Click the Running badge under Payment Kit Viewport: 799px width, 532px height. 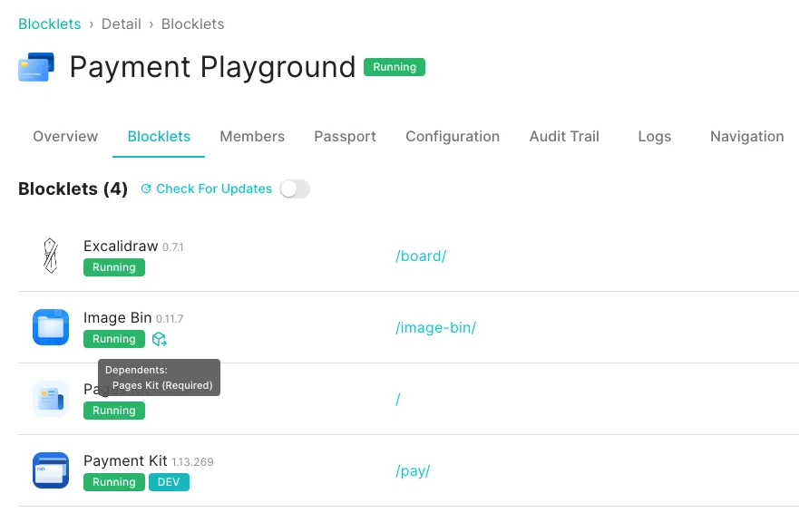tap(114, 482)
